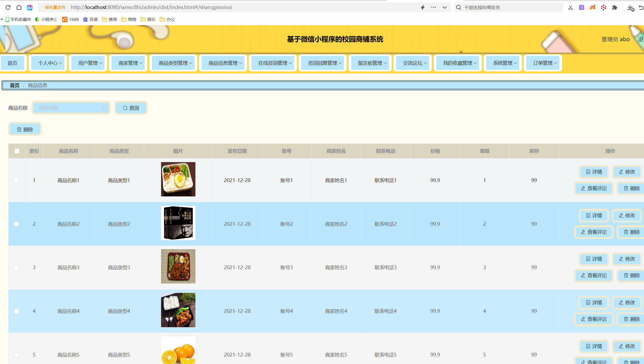This screenshot has height=364, width=644.
Task: Select the checkbox for 商品名称3 row
Action: [x=16, y=268]
